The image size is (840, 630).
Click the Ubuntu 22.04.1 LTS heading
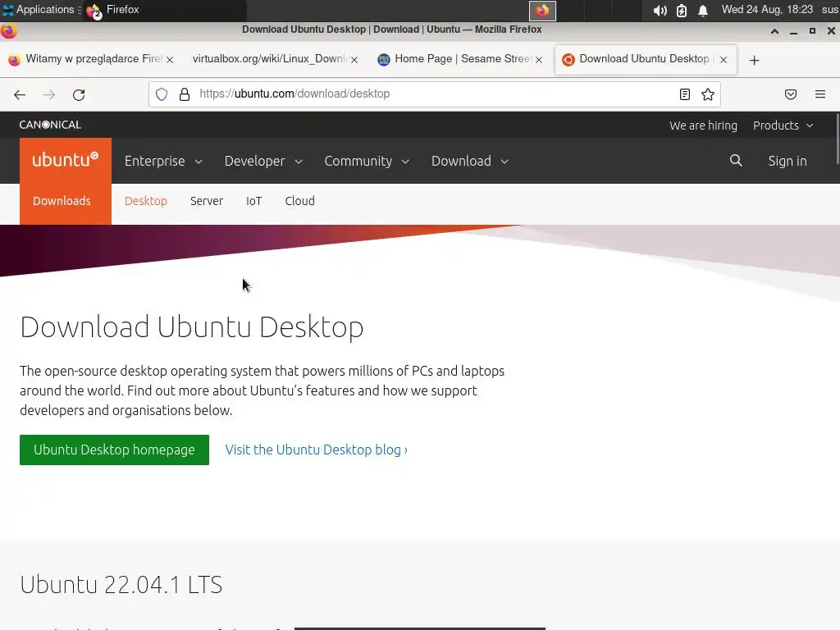click(x=121, y=584)
